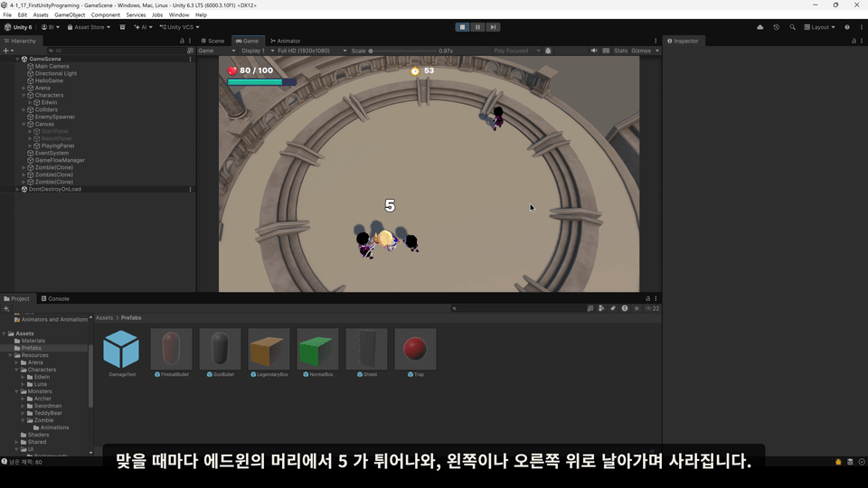Toggle the frame debugger shortcuts icon next to Stats
This screenshot has width=868, height=488.
coord(606,51)
